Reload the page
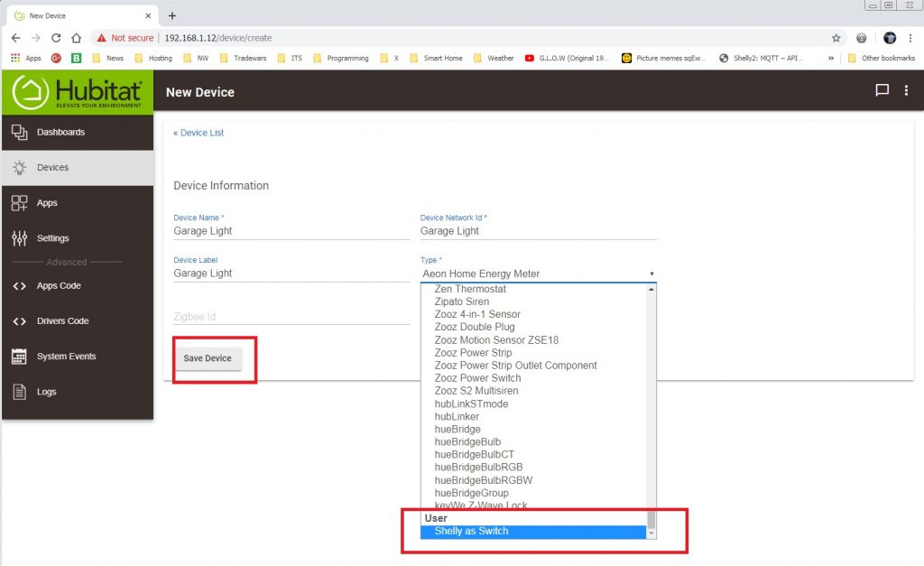Viewport: 924px width, 566px height. point(56,38)
